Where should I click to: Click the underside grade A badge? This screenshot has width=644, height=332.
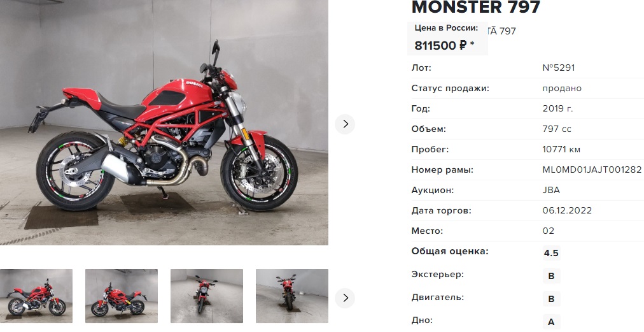(x=551, y=322)
